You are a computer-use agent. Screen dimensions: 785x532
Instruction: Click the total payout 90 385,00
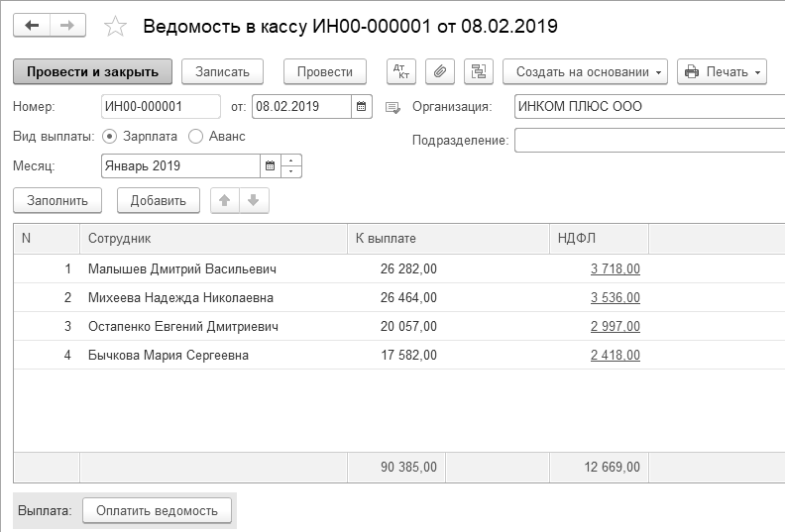[408, 467]
